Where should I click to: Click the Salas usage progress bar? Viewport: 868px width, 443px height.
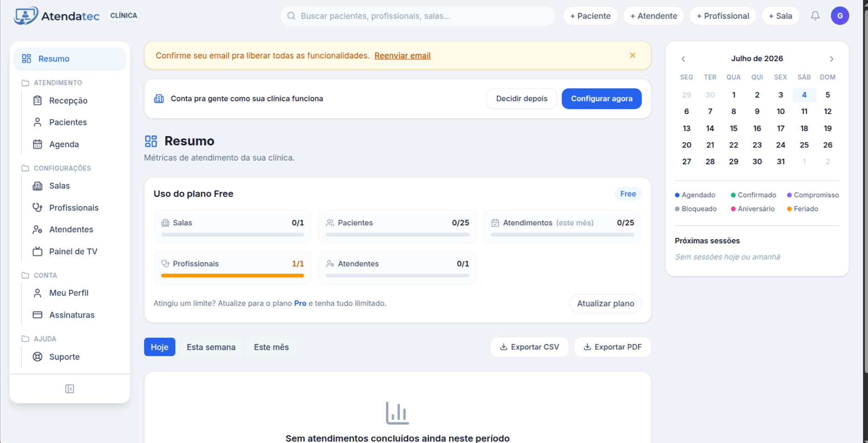232,235
